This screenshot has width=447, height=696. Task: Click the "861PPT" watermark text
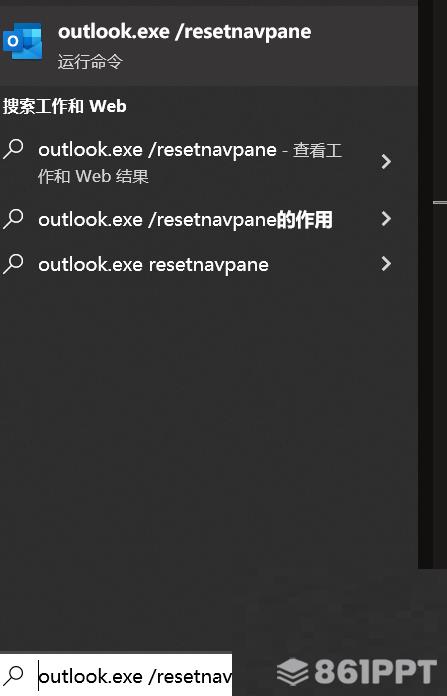[x=376, y=672]
